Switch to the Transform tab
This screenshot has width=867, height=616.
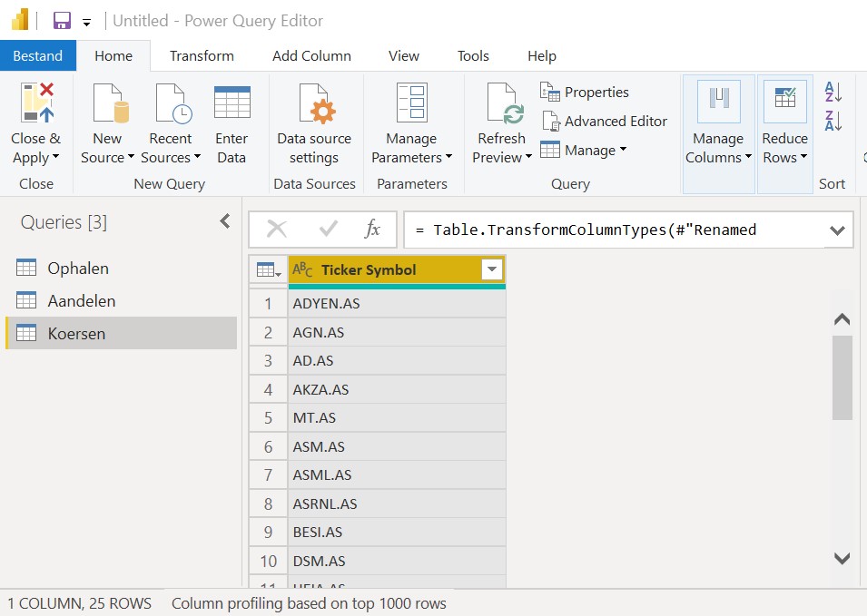pyautogui.click(x=202, y=56)
